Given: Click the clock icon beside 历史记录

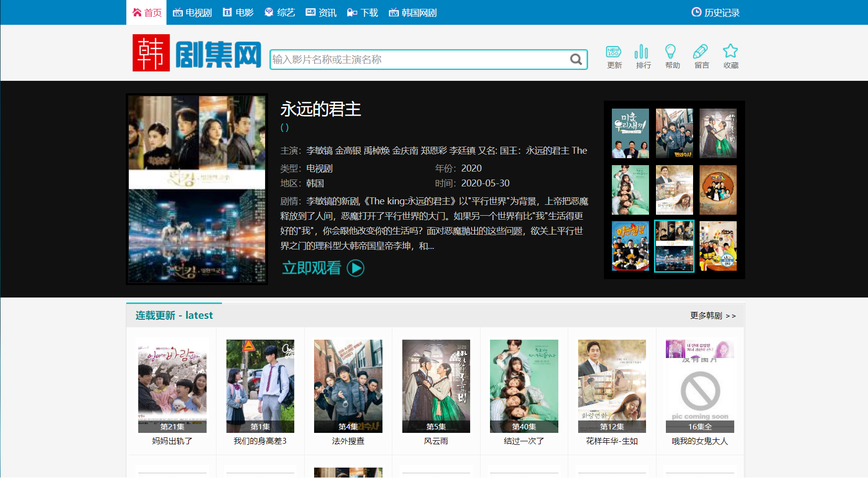Looking at the screenshot, I should (x=696, y=12).
